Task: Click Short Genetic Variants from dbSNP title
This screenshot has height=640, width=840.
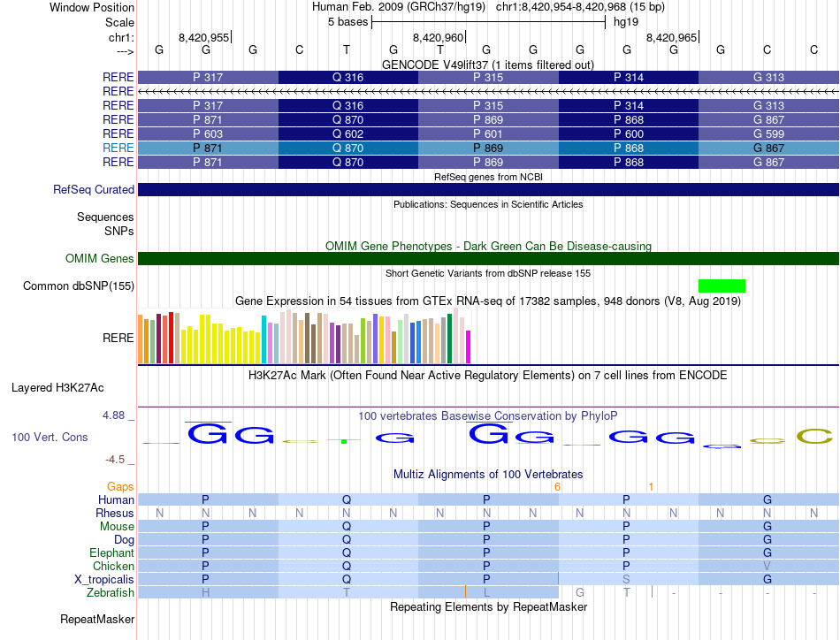Action: pos(488,273)
